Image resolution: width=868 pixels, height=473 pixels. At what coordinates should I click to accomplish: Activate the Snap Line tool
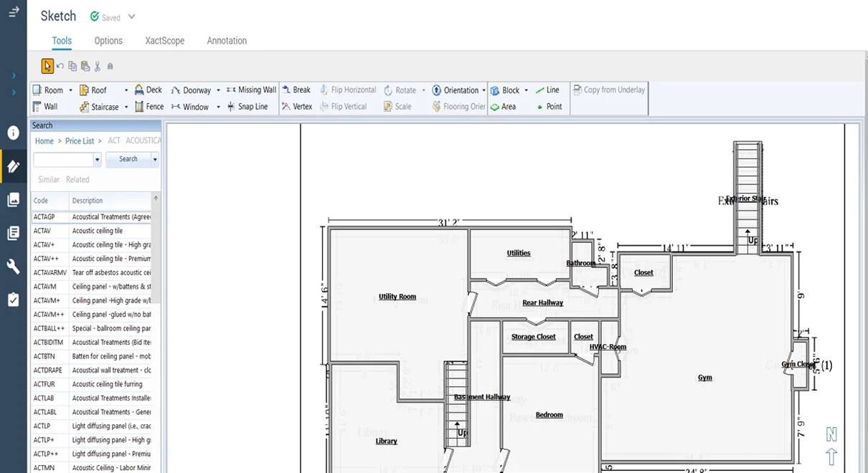coord(247,107)
